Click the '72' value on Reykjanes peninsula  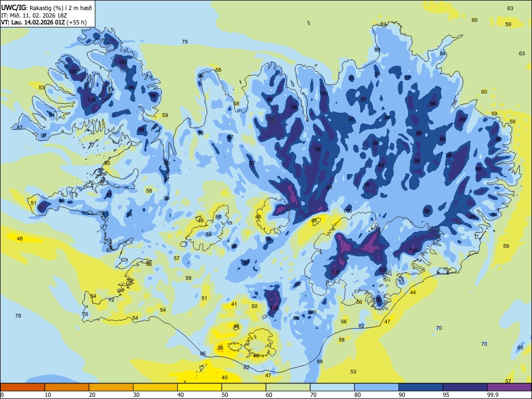pos(111,300)
